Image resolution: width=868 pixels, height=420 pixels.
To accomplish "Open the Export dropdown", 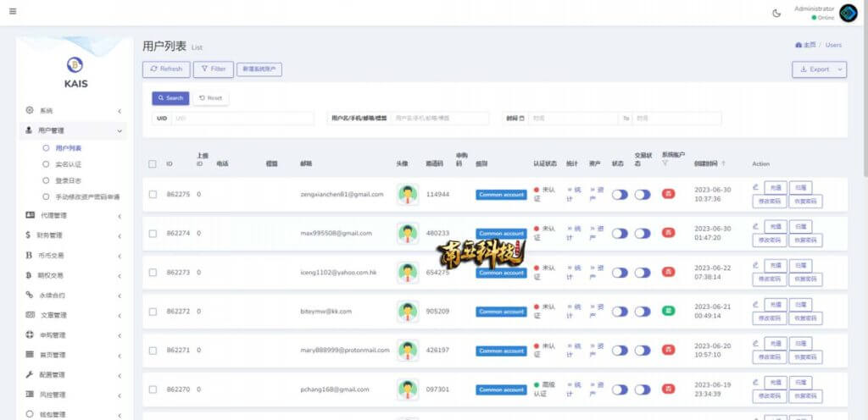I will tap(819, 69).
